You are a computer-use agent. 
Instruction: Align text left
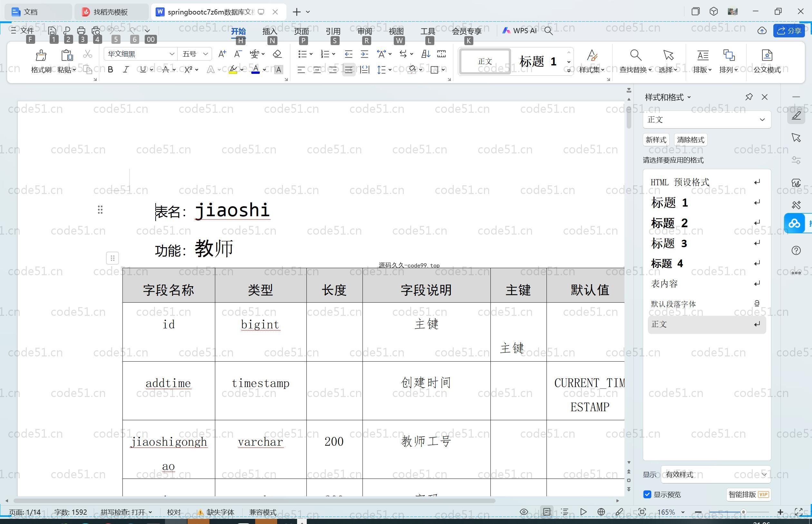[x=301, y=70]
